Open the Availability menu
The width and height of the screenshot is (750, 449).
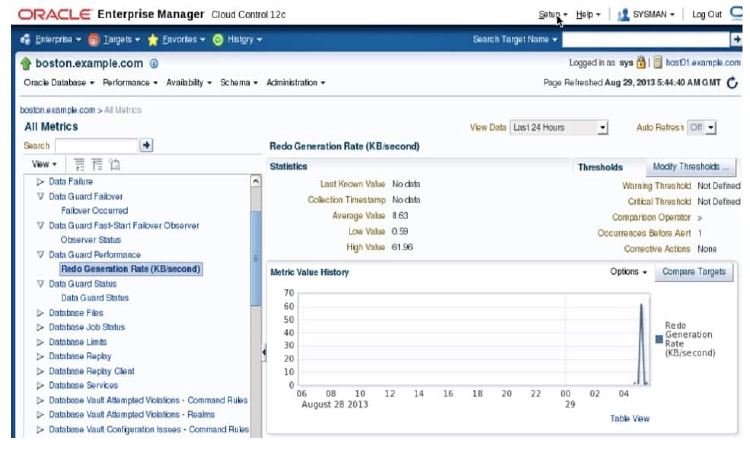189,83
